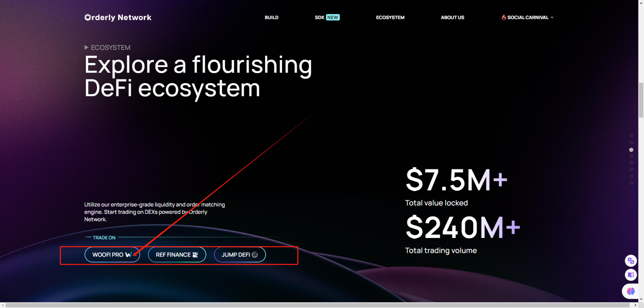
Task: Open the translate floating icon
Action: pyautogui.click(x=631, y=261)
